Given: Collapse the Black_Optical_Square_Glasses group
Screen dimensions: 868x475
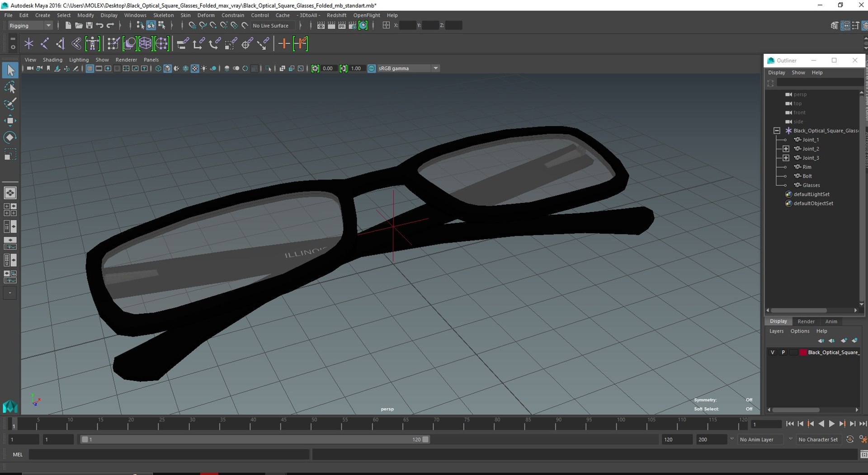Looking at the screenshot, I should (x=777, y=131).
